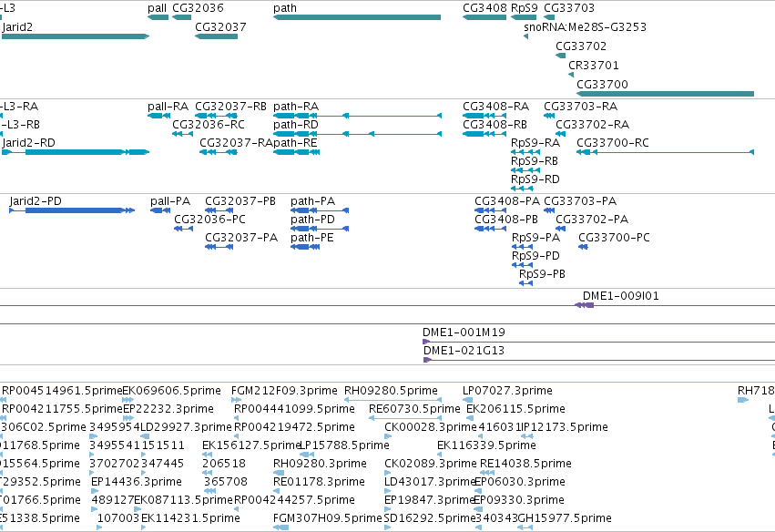This screenshot has height=532, width=775.
Task: Click the EK116339.5prime EST label
Action: [x=486, y=445]
